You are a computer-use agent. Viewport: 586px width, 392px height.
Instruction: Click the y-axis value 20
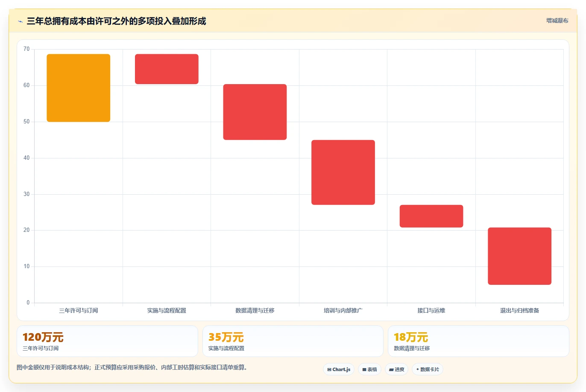(x=26, y=230)
